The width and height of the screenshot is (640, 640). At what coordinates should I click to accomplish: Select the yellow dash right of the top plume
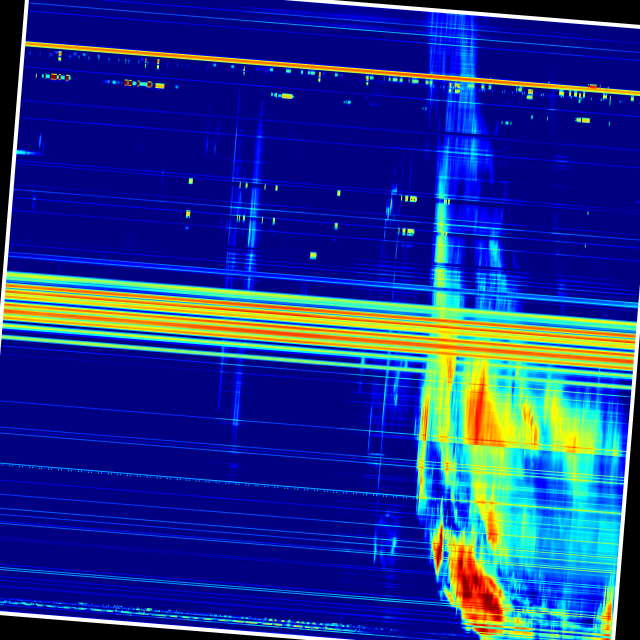pos(582,120)
